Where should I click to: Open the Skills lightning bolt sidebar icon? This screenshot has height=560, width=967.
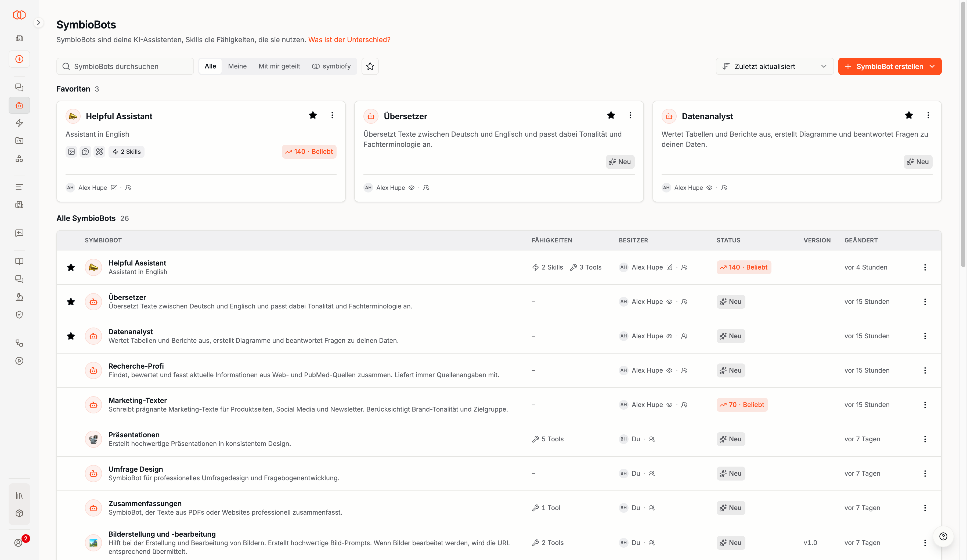tap(19, 123)
